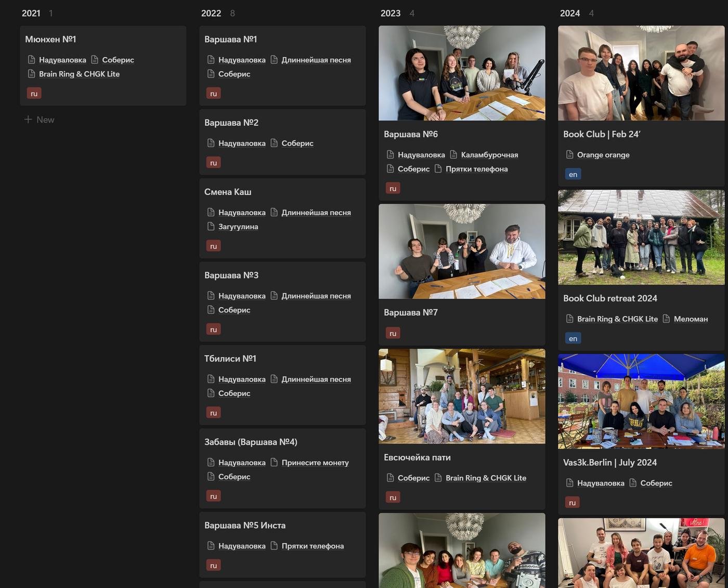Open the Варшава №1 card title
Viewport: 728px width, 588px height.
(231, 40)
